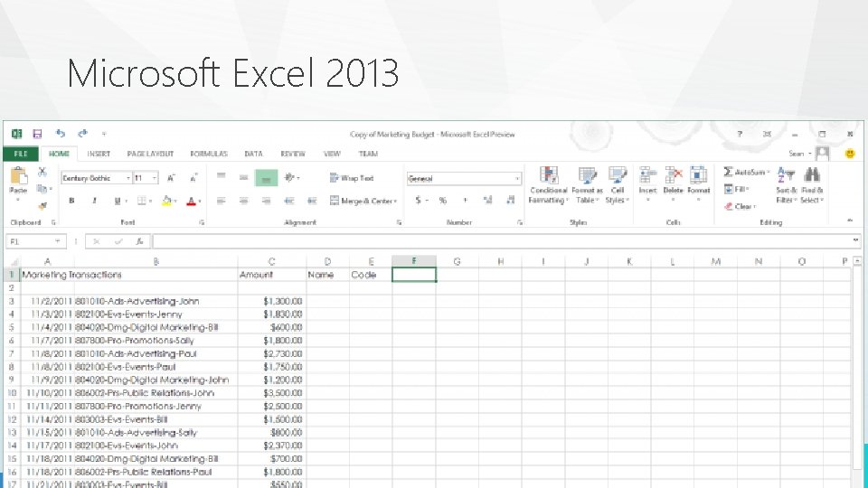This screenshot has width=868, height=488.
Task: Click Increase Decimal icon
Action: tap(487, 201)
